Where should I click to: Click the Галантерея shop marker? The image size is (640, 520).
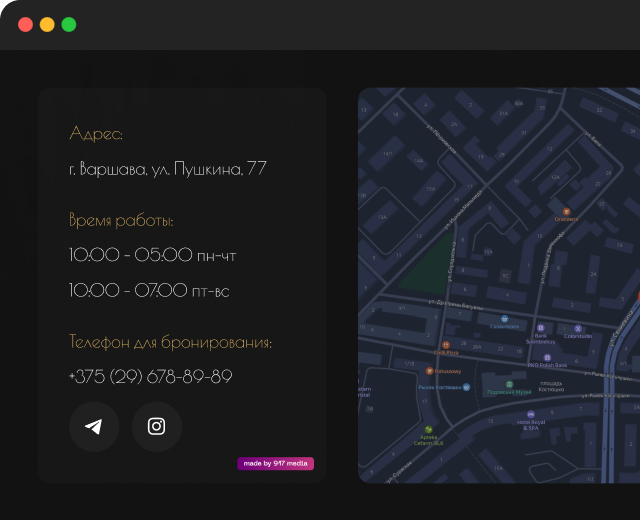[x=503, y=318]
